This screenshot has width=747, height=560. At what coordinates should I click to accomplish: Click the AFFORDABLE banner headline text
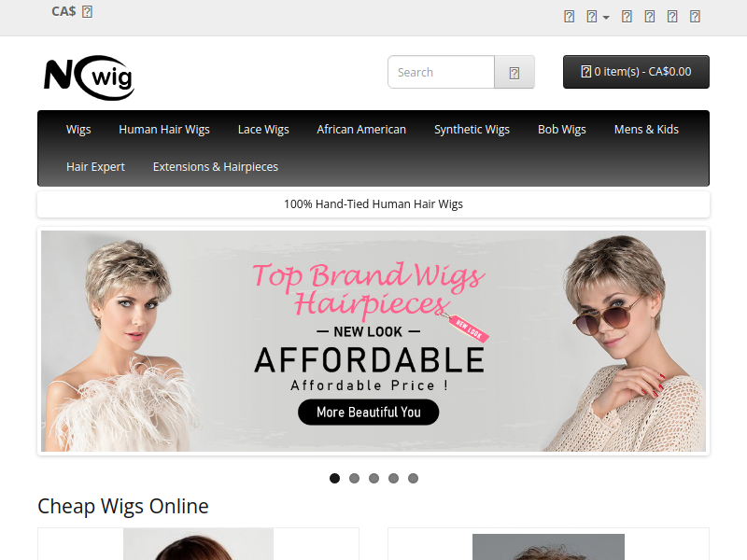click(x=370, y=359)
